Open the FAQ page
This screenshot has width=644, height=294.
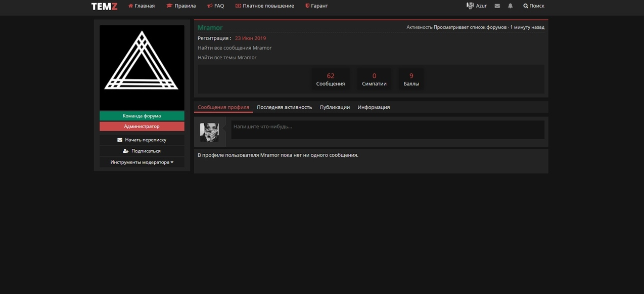tap(215, 6)
